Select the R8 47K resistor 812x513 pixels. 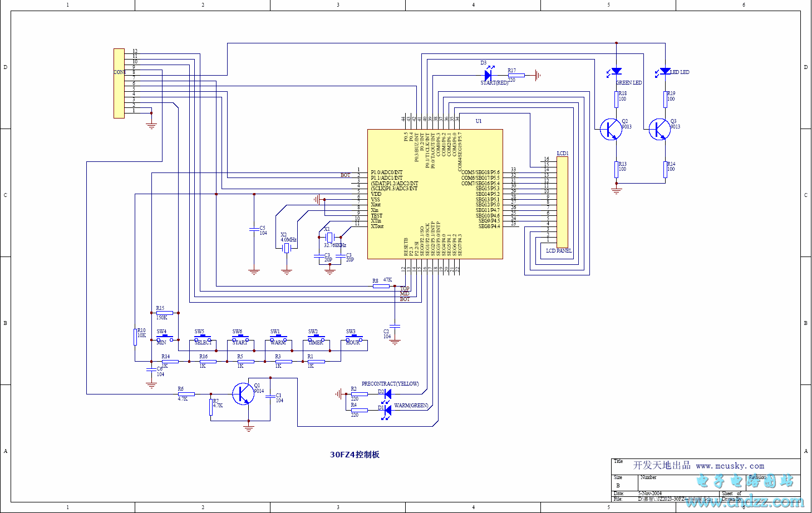[381, 287]
